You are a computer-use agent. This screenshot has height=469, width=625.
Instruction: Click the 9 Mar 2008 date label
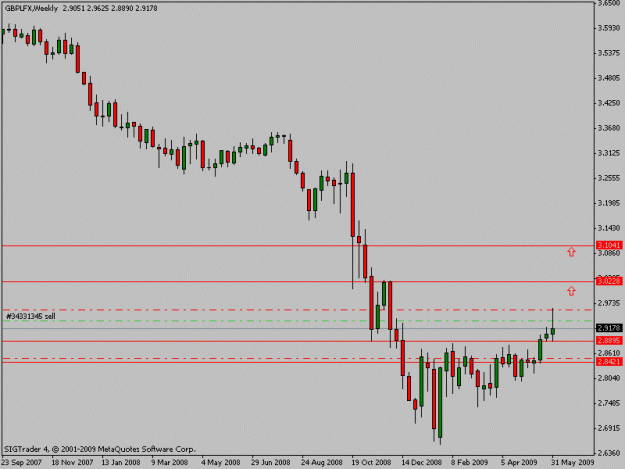pos(169,462)
